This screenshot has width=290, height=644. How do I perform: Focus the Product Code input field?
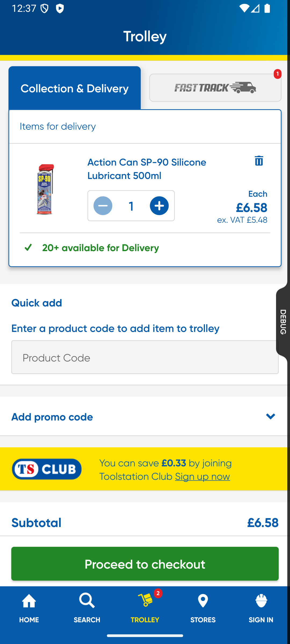145,357
